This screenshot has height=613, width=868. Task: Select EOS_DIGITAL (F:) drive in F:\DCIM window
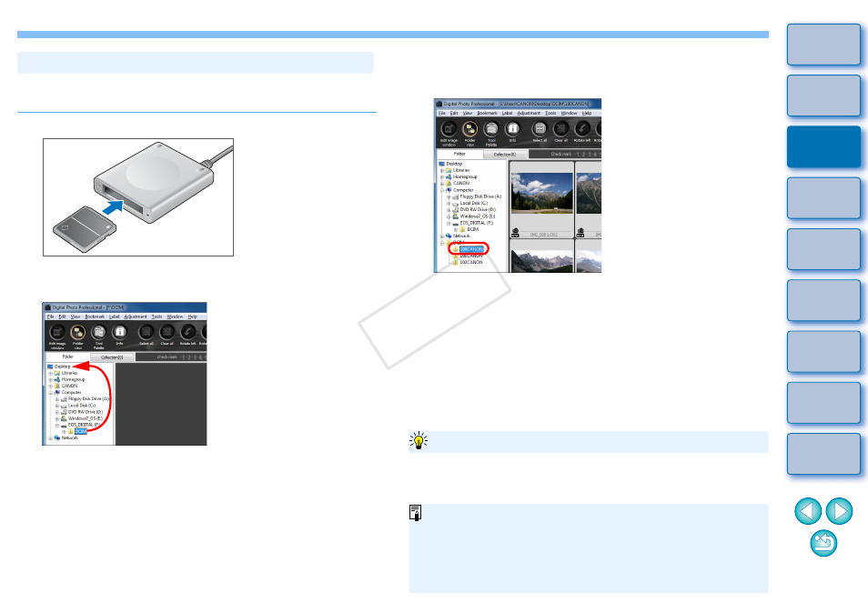[84, 425]
